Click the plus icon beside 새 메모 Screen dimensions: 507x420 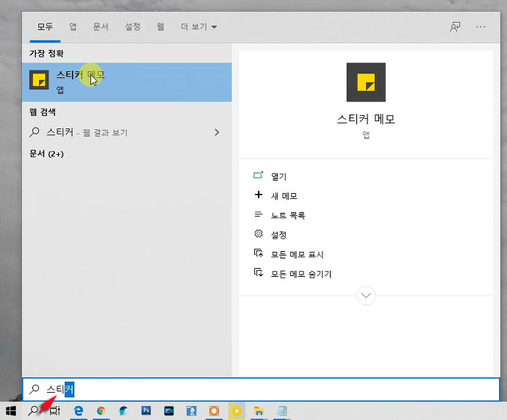259,195
